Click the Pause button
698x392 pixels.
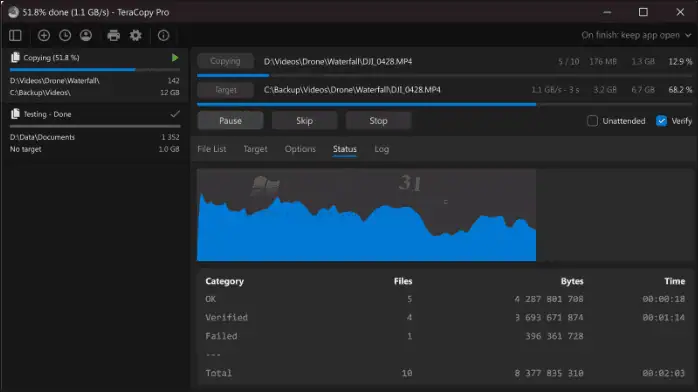[x=230, y=121]
